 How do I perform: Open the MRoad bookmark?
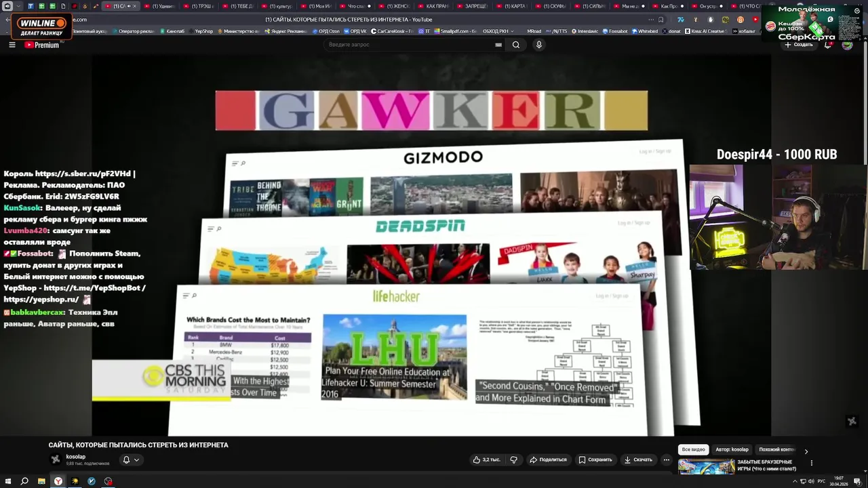pyautogui.click(x=534, y=31)
